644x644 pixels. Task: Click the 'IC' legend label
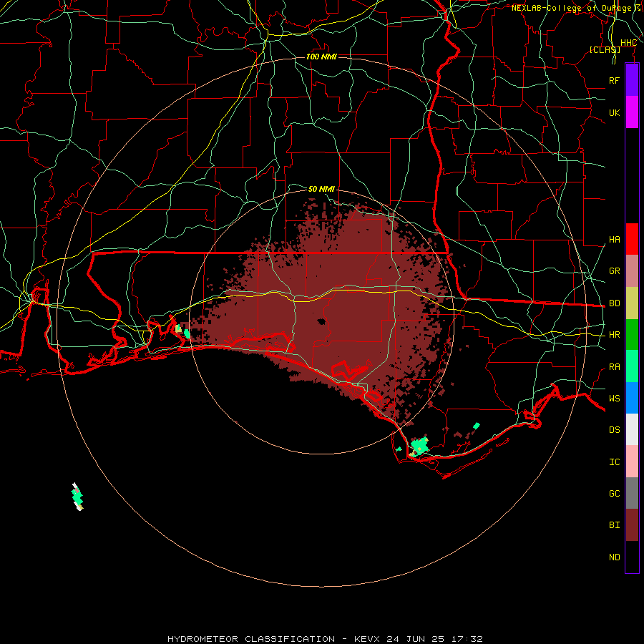pos(614,462)
